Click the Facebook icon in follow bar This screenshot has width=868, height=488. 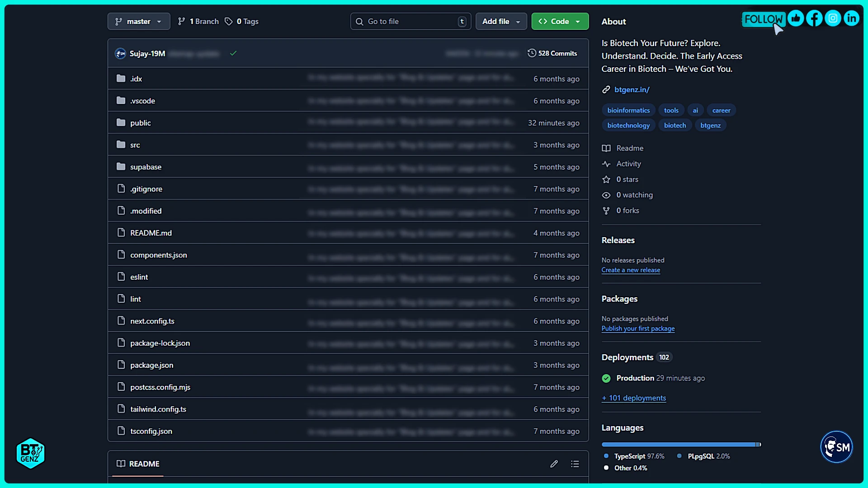tap(814, 19)
